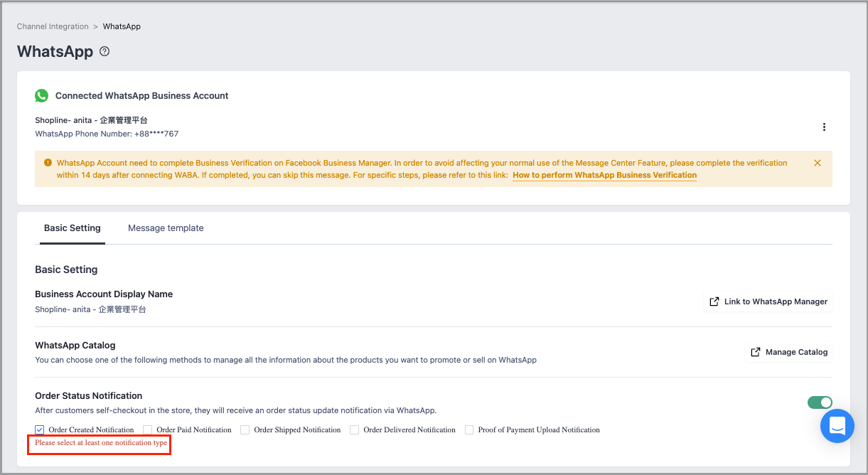Click Connected WhatsApp Business Account heading

[x=142, y=95]
